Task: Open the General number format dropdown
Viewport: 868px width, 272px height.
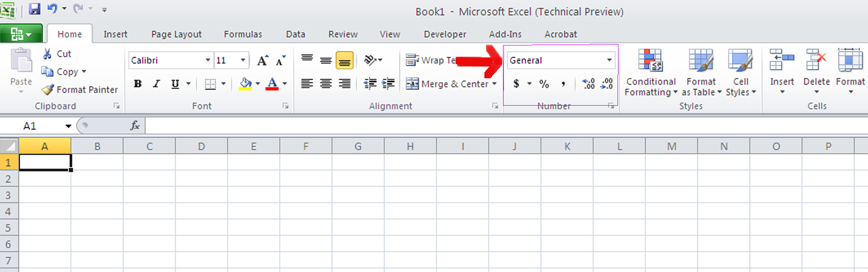Action: point(609,60)
